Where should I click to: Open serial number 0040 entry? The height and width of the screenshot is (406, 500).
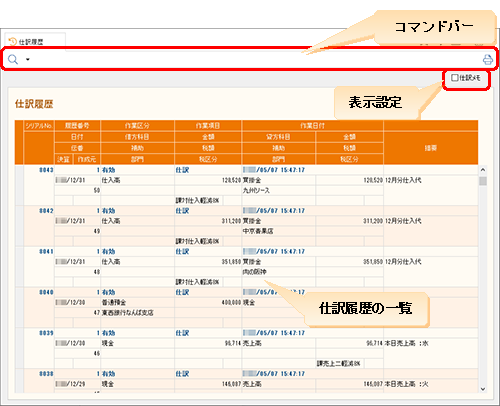46,292
